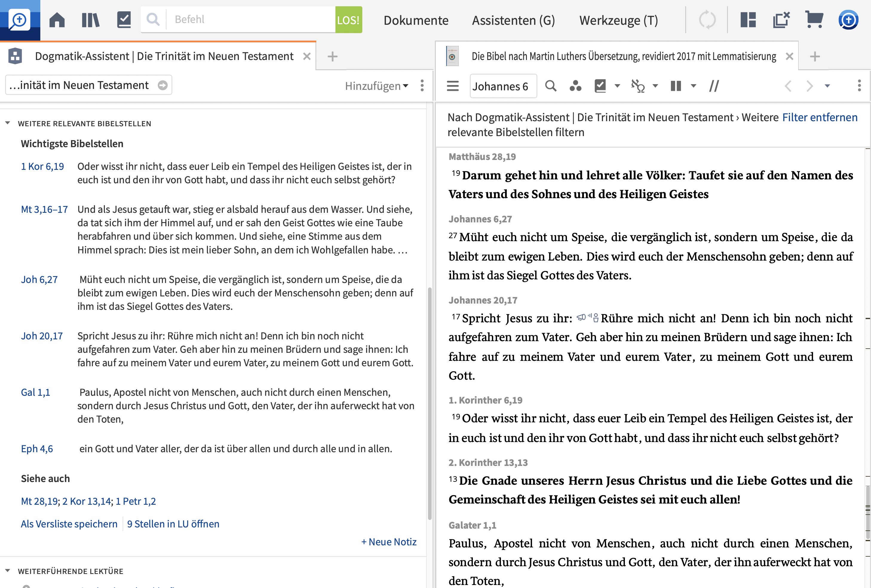Viewport: 871px width, 588px height.
Task: Open the Hinzufügen dropdown
Action: tap(377, 86)
